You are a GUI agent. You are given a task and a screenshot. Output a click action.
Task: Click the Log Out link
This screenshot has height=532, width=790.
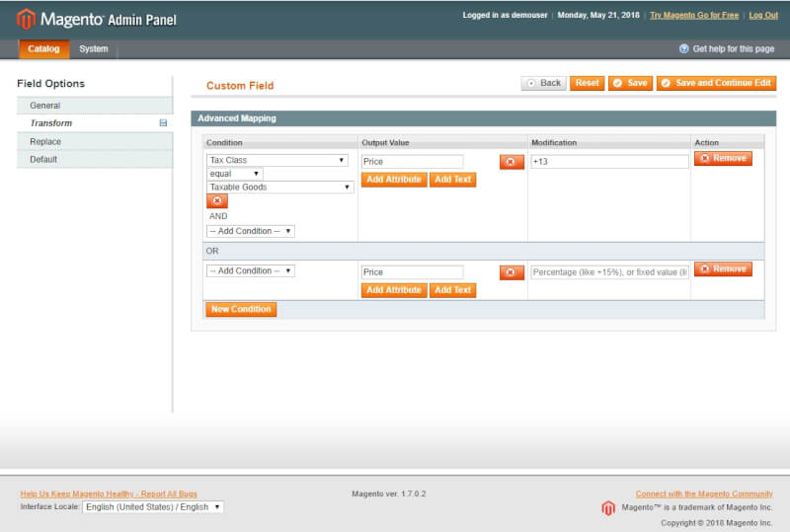tap(763, 15)
